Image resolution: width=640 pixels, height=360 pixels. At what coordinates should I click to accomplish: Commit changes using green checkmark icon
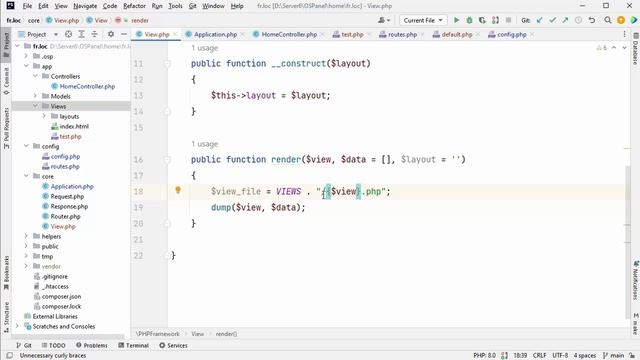click(x=552, y=20)
